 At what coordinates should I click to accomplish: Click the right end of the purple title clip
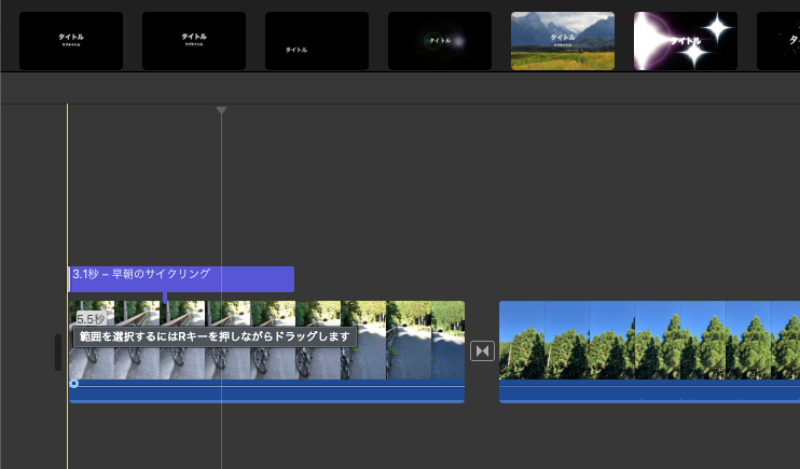coord(290,278)
